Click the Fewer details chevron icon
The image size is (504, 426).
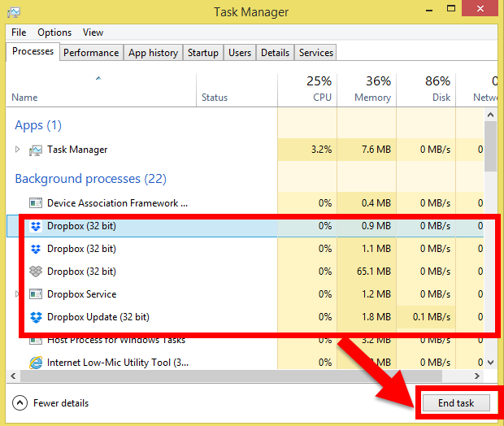tap(20, 403)
